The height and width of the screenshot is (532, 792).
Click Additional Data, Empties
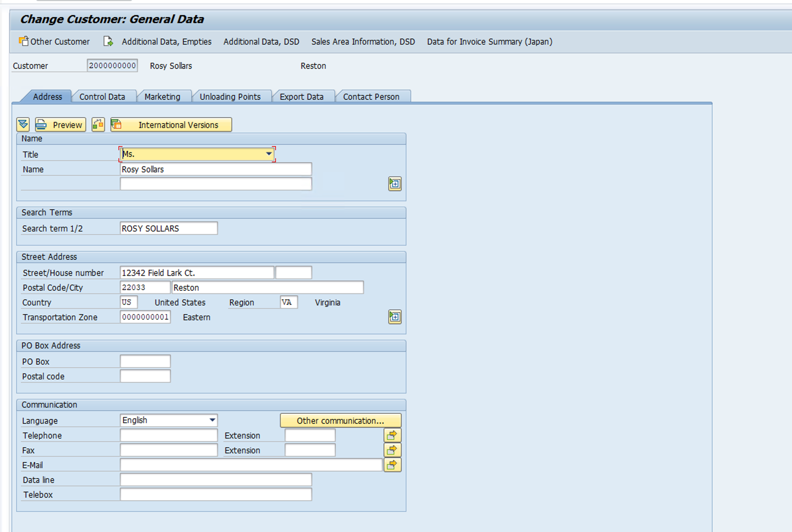[167, 41]
